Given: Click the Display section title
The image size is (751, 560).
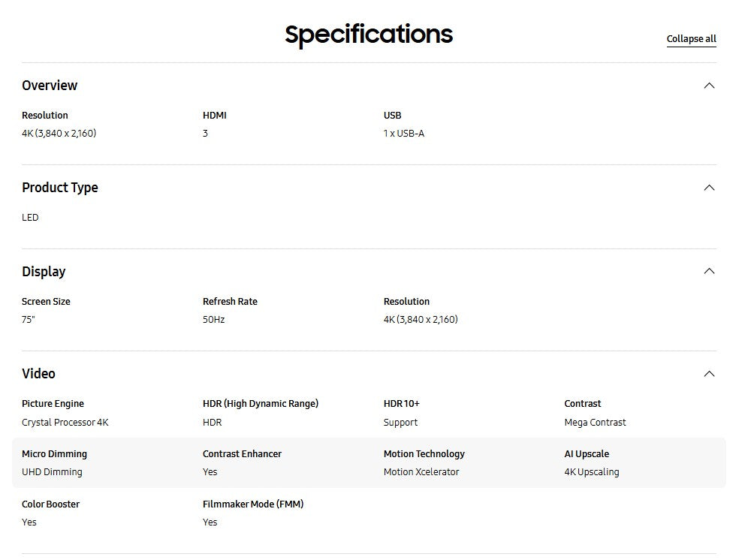Looking at the screenshot, I should pyautogui.click(x=44, y=272).
